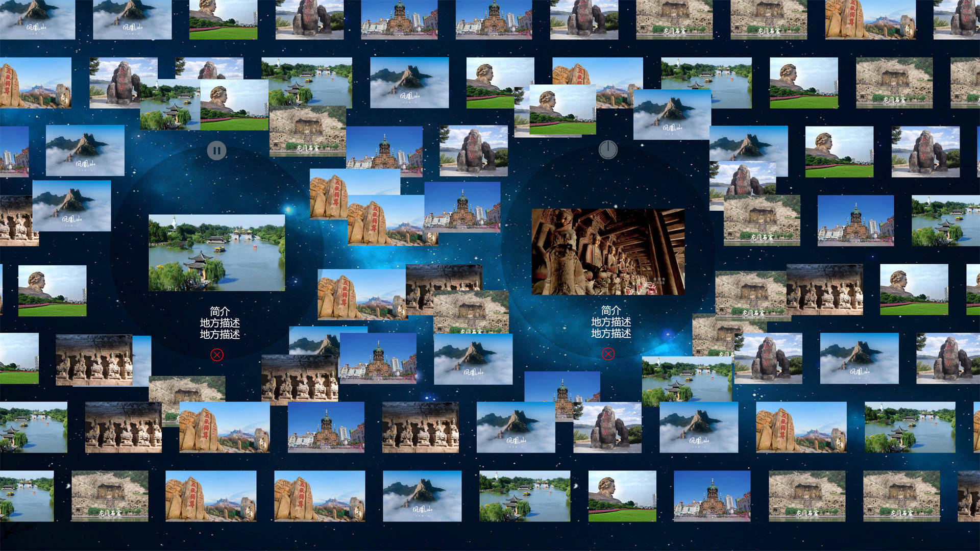Select the cathedral thumbnail left of temple photo

click(x=462, y=207)
